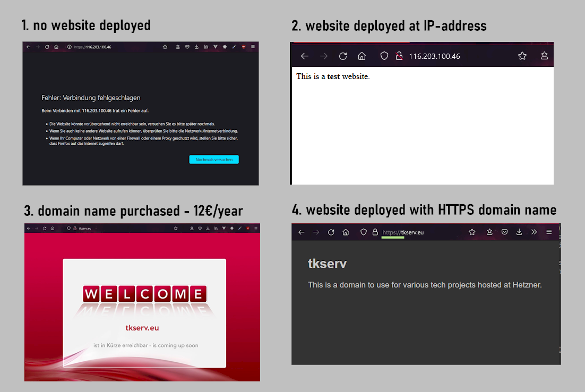Click shield icon in the HTTPS tkserv browser
585x392 pixels.
pyautogui.click(x=364, y=232)
